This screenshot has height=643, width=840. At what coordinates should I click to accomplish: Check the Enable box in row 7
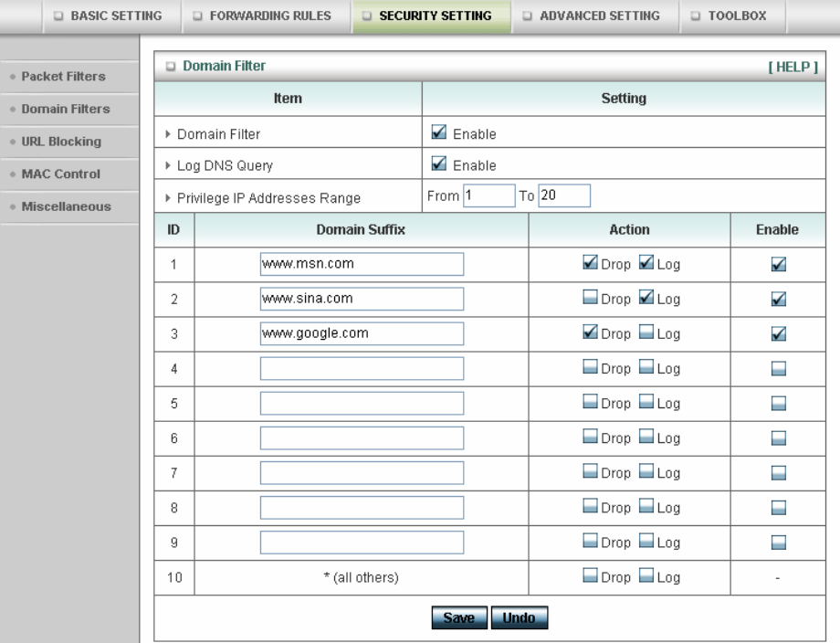779,473
